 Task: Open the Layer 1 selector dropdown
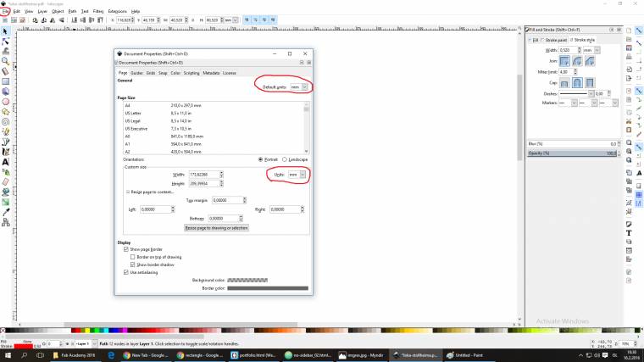point(86,343)
